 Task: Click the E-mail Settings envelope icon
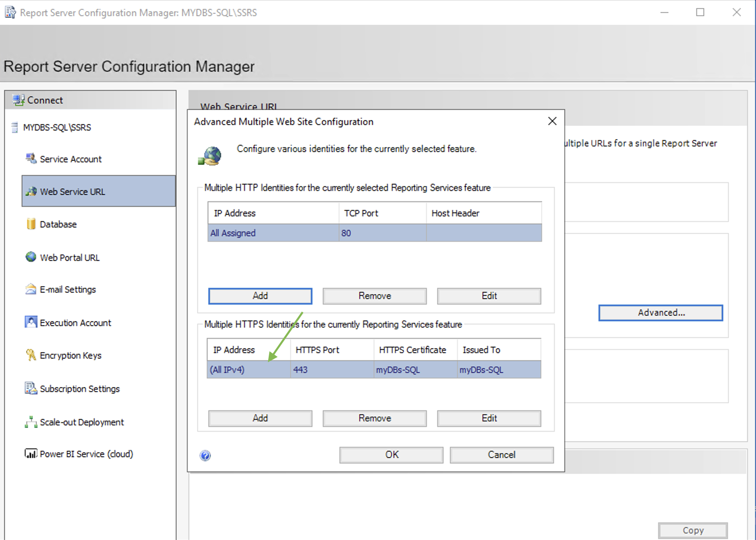(31, 289)
